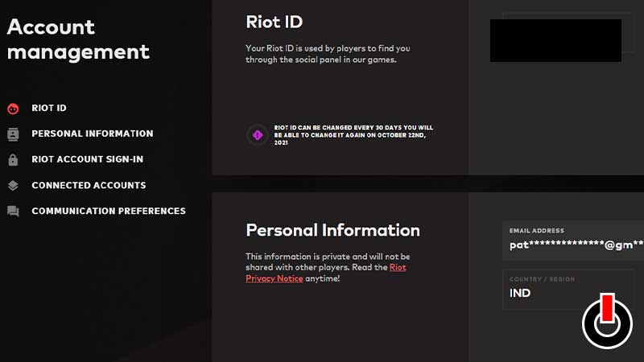Click the Riot Account Sign-In padlock icon
The height and width of the screenshot is (362, 644).
pos(13,160)
